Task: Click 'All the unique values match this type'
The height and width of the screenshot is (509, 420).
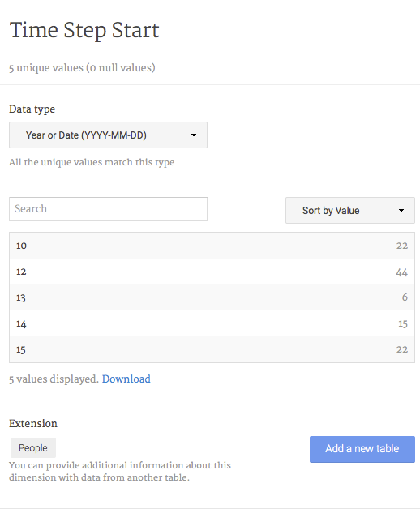Action: pos(92,162)
